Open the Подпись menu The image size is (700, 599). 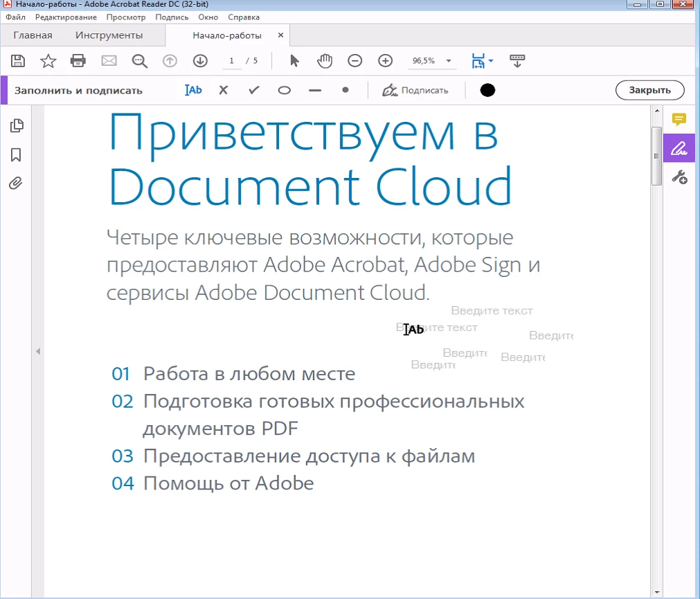(172, 17)
